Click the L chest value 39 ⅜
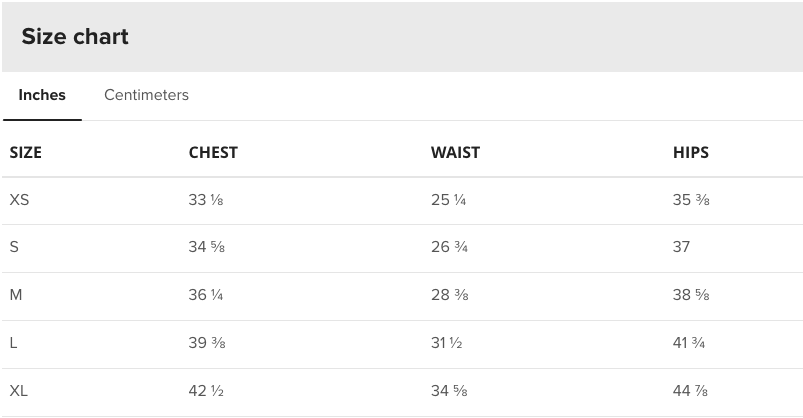Viewport: 803px width, 418px height. point(207,343)
